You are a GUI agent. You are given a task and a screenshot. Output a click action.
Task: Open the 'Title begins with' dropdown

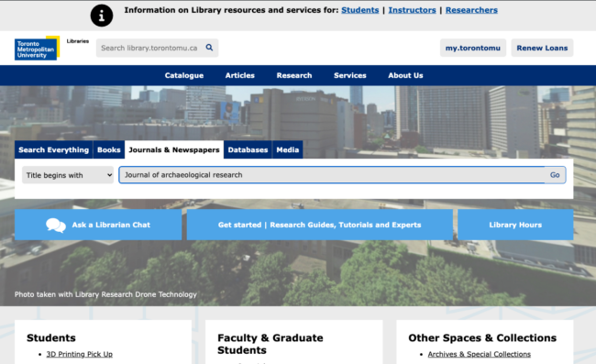pos(68,175)
